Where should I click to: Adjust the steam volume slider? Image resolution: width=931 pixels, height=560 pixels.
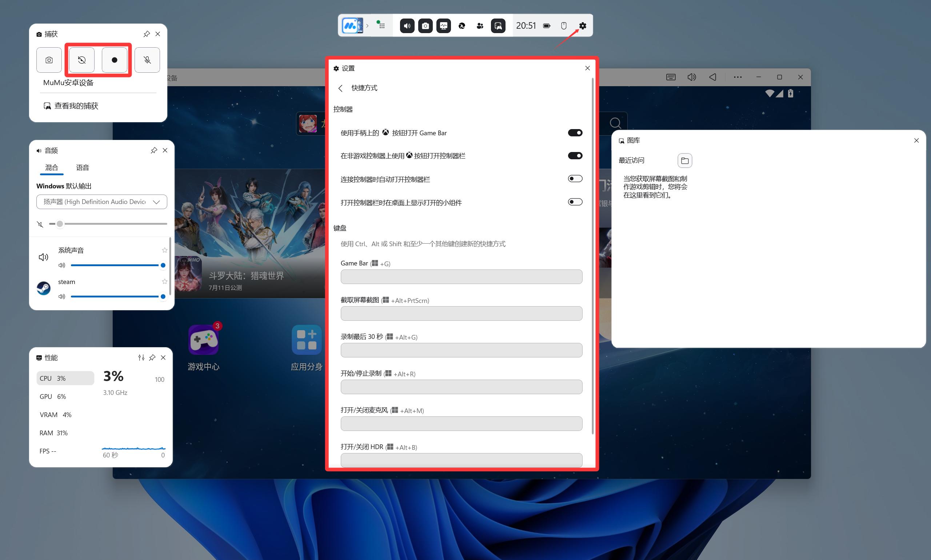[117, 297]
